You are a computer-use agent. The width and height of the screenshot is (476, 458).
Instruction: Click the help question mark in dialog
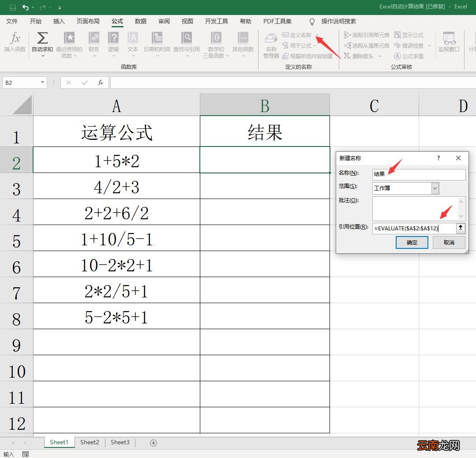click(x=439, y=158)
